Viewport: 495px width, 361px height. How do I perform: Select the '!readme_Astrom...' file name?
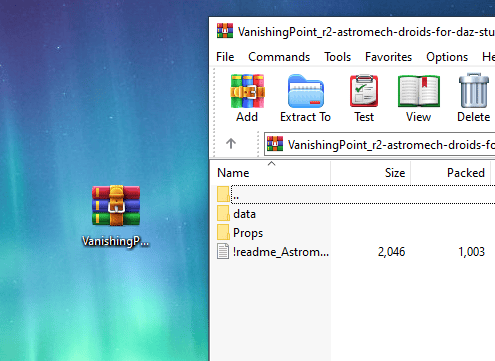[x=281, y=252]
